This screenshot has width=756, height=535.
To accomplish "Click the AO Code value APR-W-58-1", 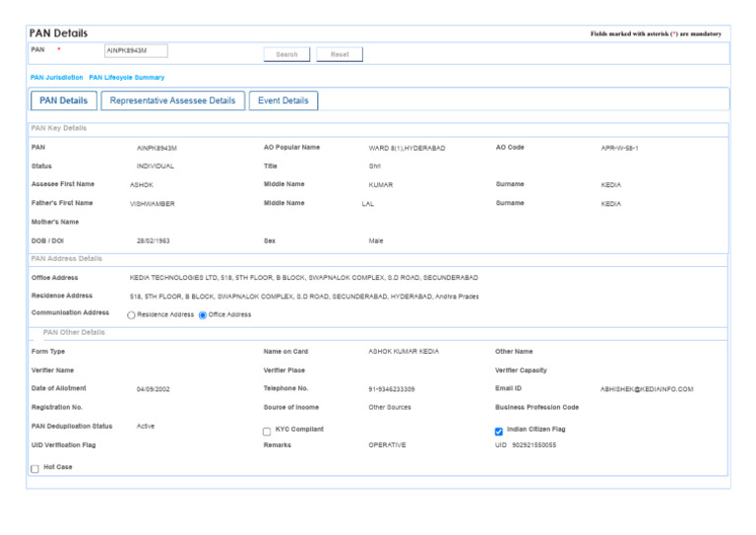I will click(620, 148).
